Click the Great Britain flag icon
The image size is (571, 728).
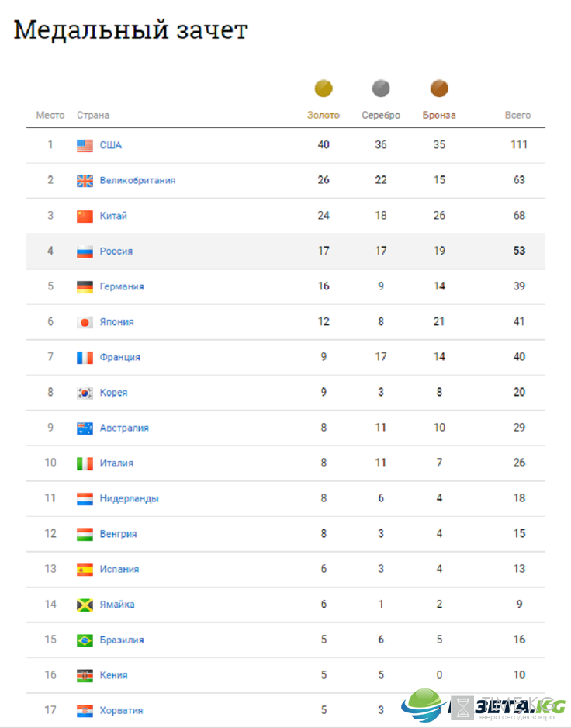(x=85, y=181)
